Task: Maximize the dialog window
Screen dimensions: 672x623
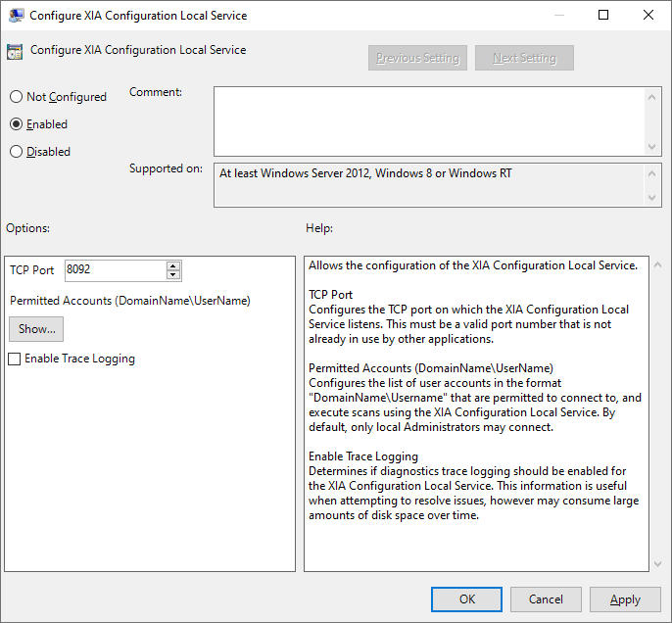Action: pos(603,15)
